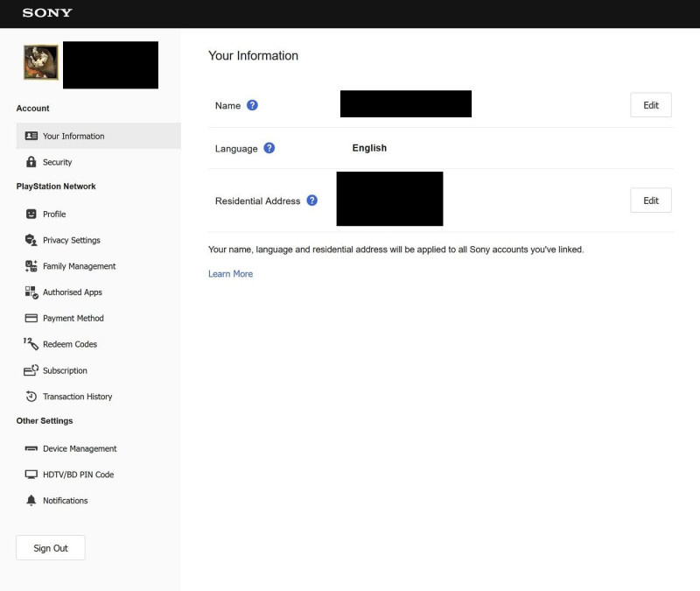This screenshot has width=700, height=591.
Task: Click the Family Management icon
Action: [x=31, y=266]
